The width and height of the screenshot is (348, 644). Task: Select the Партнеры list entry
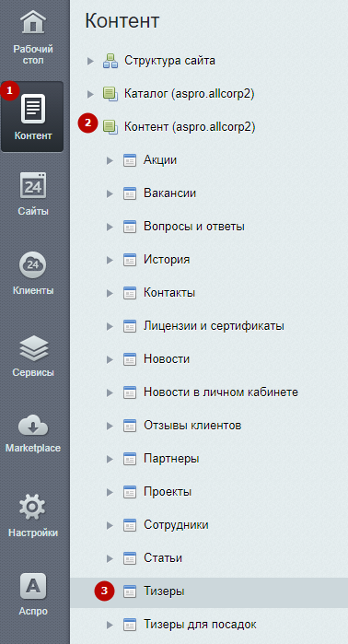click(x=171, y=459)
